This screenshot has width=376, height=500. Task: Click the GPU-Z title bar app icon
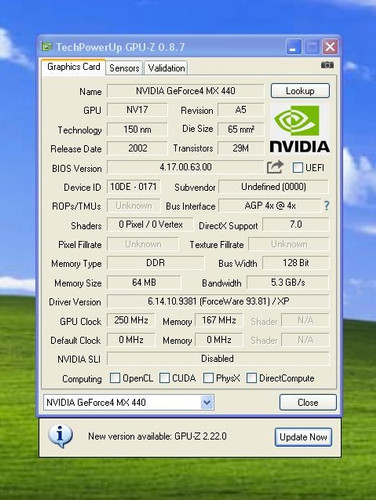[46, 47]
